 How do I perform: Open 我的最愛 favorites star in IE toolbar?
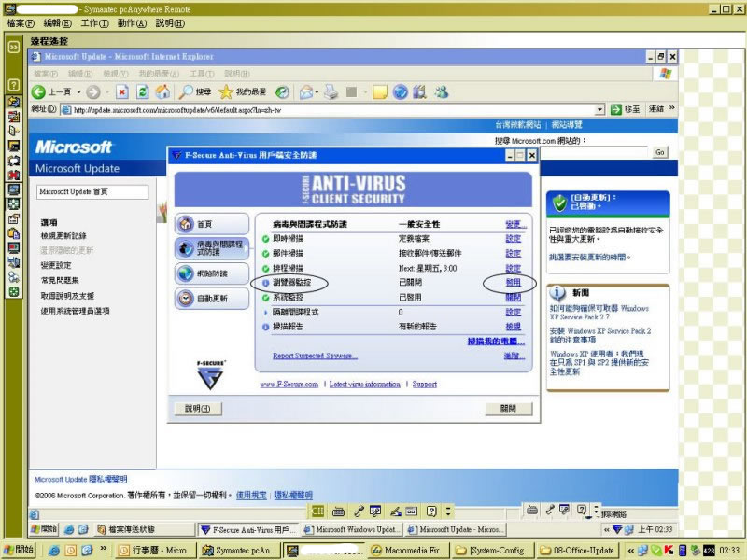243,91
